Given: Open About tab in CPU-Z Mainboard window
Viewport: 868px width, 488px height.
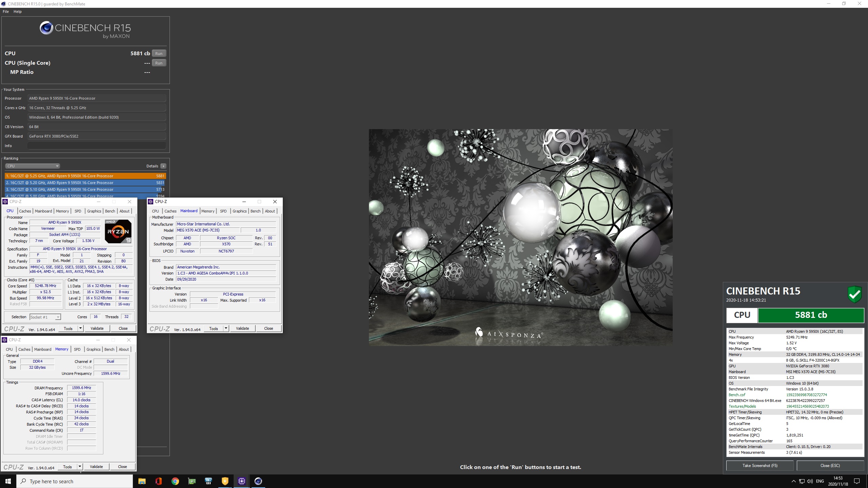Looking at the screenshot, I should [x=270, y=211].
